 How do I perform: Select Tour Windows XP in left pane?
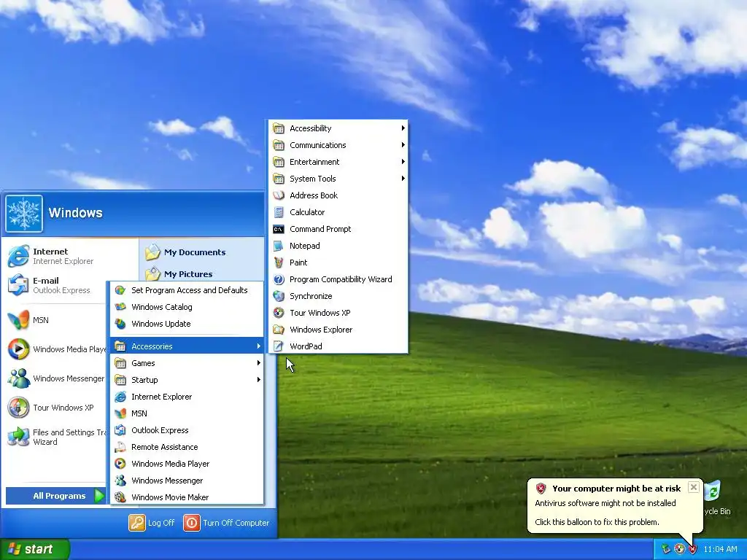56,408
